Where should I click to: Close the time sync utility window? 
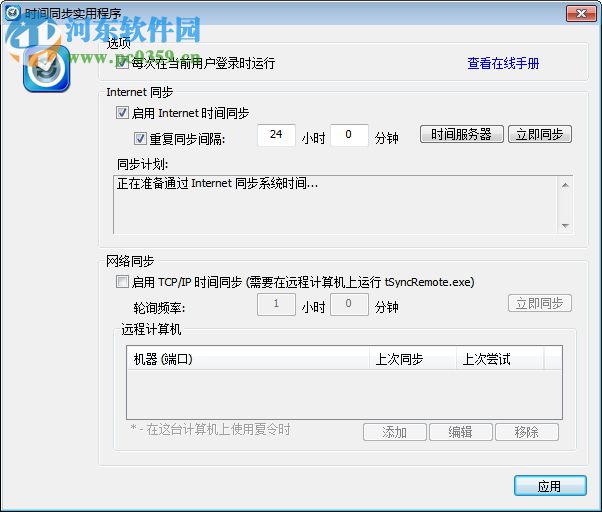(x=581, y=14)
